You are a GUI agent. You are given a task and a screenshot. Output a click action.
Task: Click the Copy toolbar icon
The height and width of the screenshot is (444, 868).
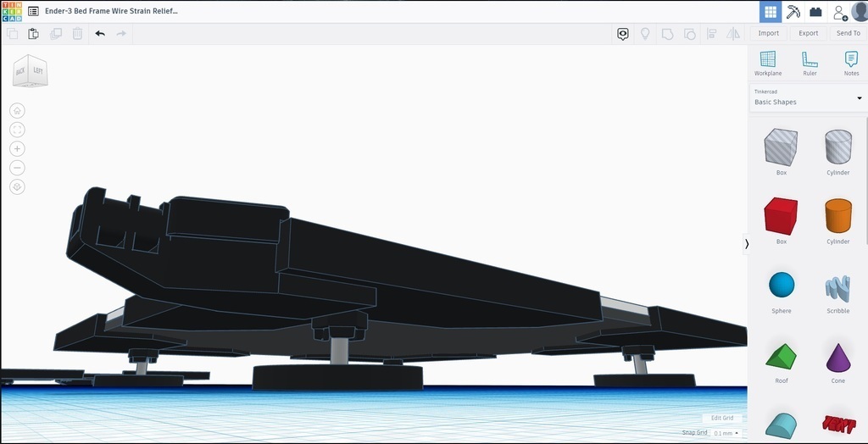(12, 34)
